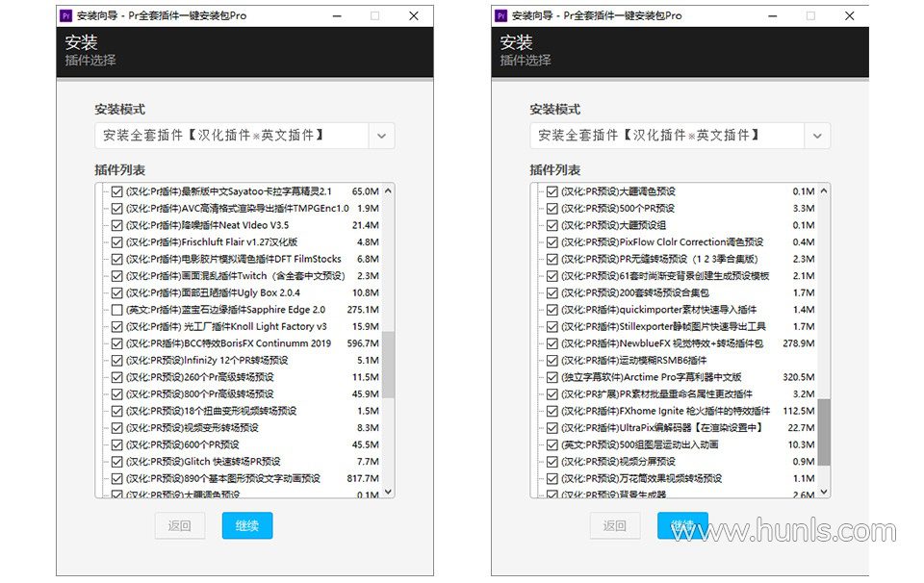Uncheck the FXhome Ignite 枪火插件 checkbox

[x=552, y=411]
